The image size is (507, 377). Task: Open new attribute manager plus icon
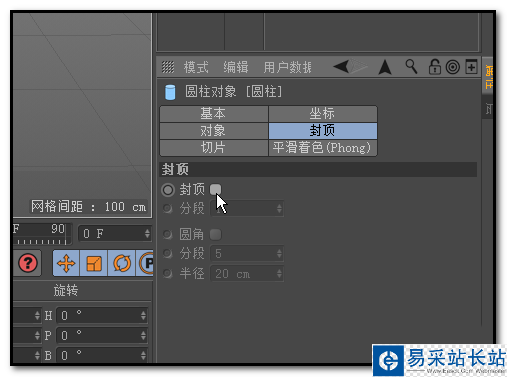[x=471, y=67]
